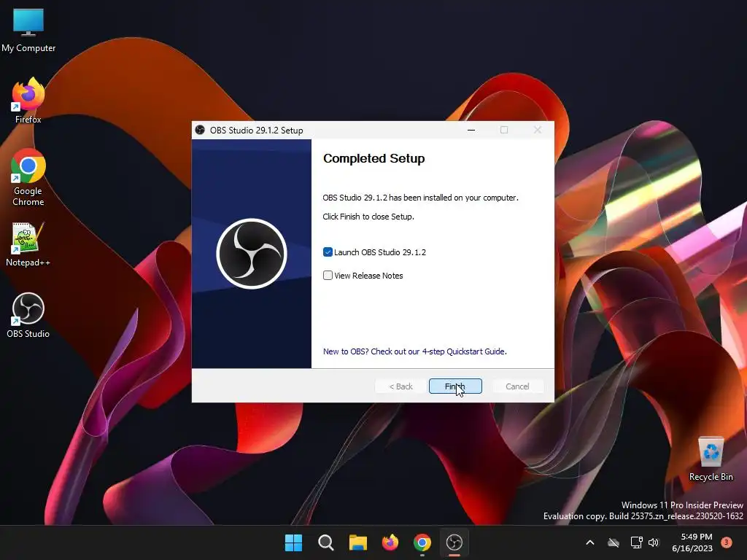Select the Firefox desktop shortcut
Image resolution: width=747 pixels, height=560 pixels.
tap(28, 101)
